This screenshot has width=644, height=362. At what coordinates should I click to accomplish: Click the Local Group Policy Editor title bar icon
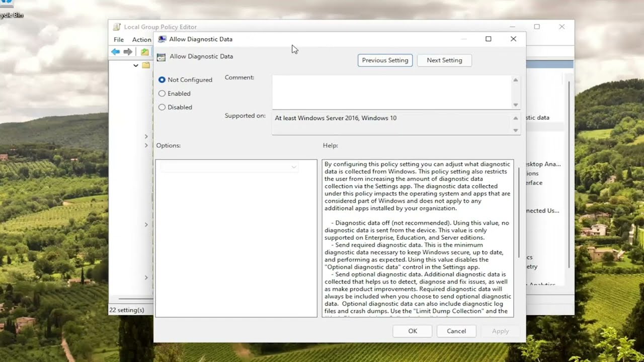(117, 27)
